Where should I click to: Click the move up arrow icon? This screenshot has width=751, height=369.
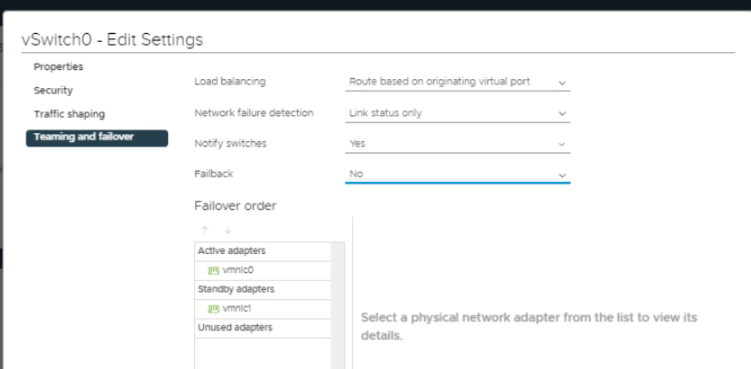[x=205, y=230]
